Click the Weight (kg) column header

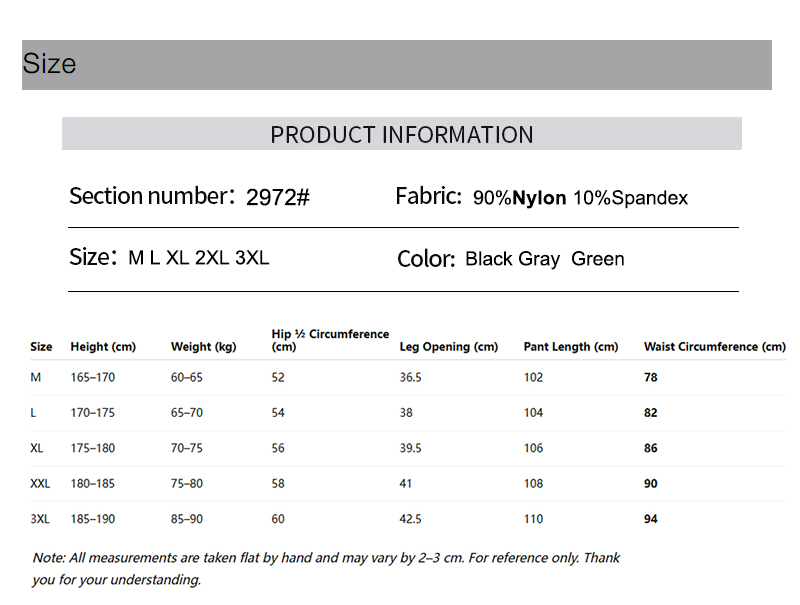coord(204,347)
